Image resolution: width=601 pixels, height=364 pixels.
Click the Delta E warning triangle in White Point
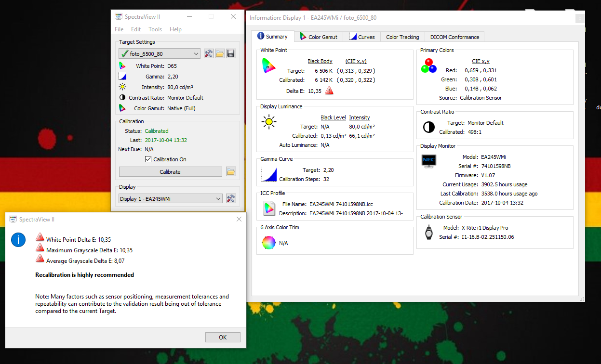329,91
